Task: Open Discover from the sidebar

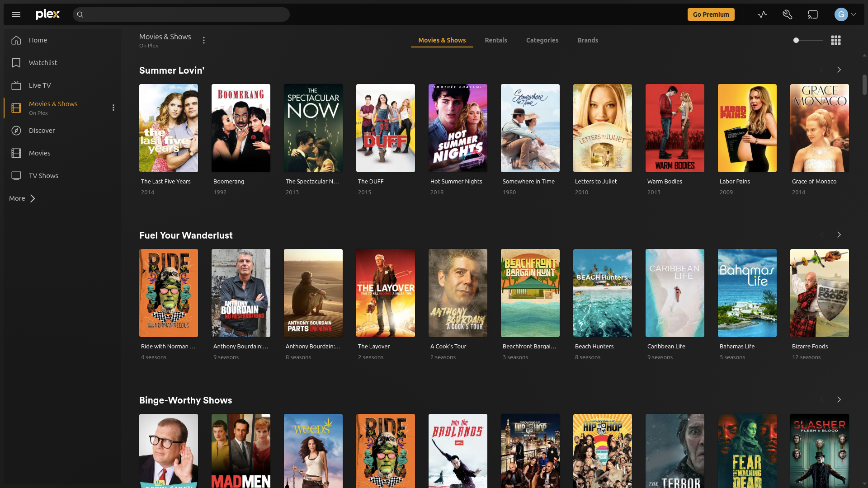Action: pyautogui.click(x=42, y=130)
